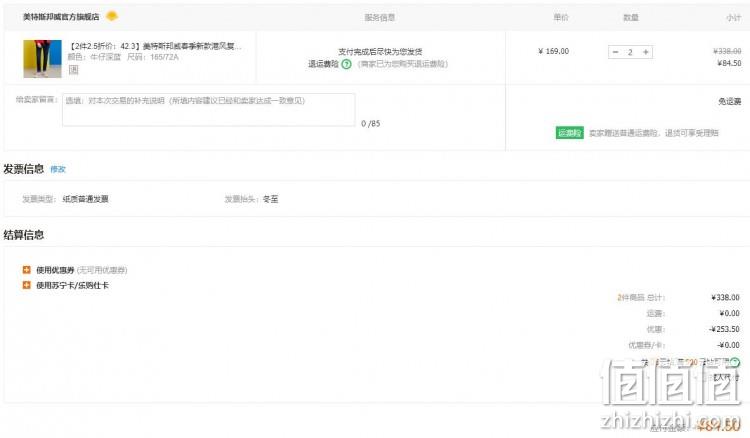Click the message-to-seller text box
Image resolution: width=750 pixels, height=438 pixels.
[x=209, y=110]
